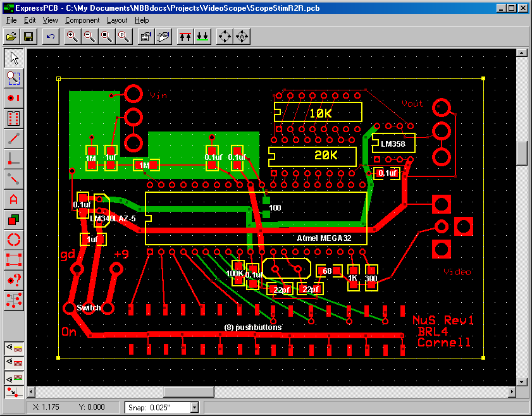Open the Help menu
This screenshot has width=532, height=416.
pos(142,20)
